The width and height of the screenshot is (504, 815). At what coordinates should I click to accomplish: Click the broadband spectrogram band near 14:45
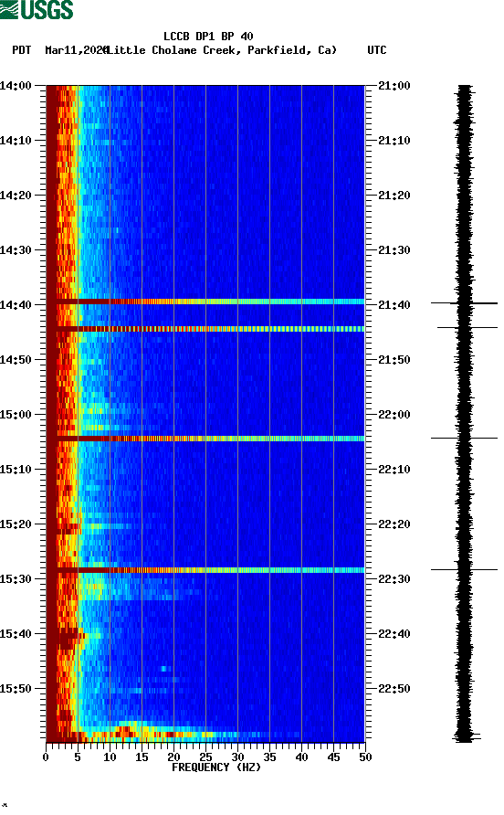(x=205, y=329)
